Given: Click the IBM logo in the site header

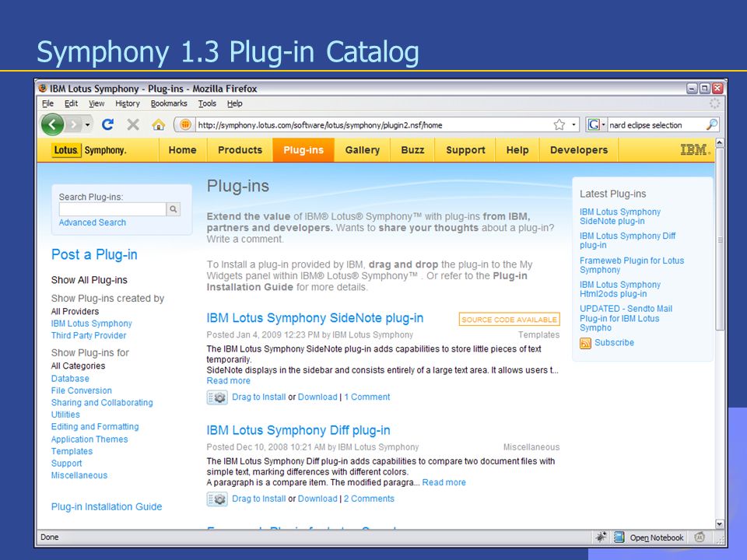Looking at the screenshot, I should [x=695, y=150].
